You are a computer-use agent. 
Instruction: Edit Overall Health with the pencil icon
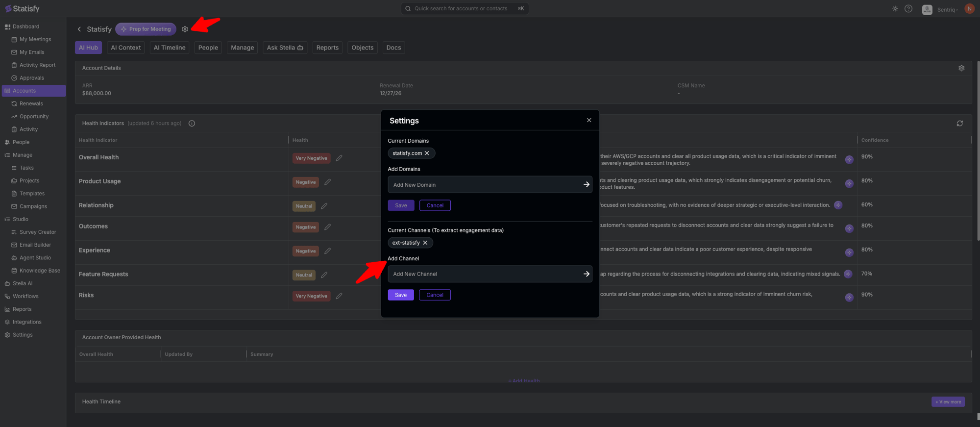339,158
